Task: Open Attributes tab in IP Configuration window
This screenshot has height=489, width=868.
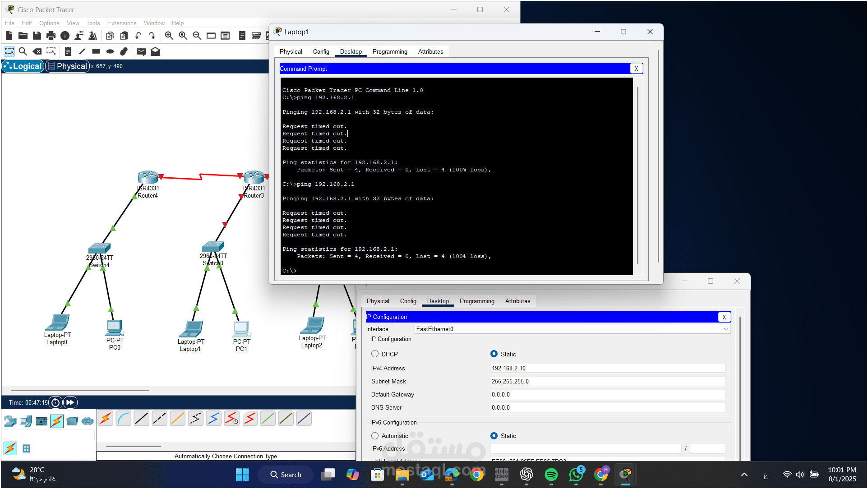Action: coord(518,301)
